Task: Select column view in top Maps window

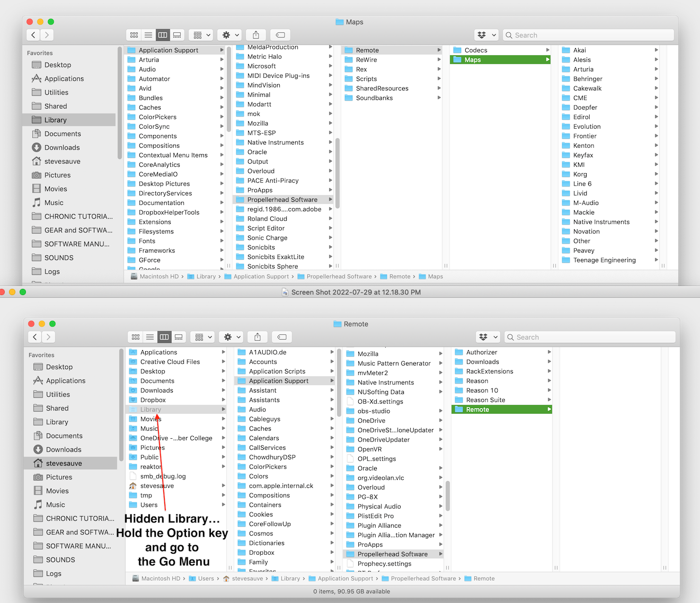Action: click(163, 35)
